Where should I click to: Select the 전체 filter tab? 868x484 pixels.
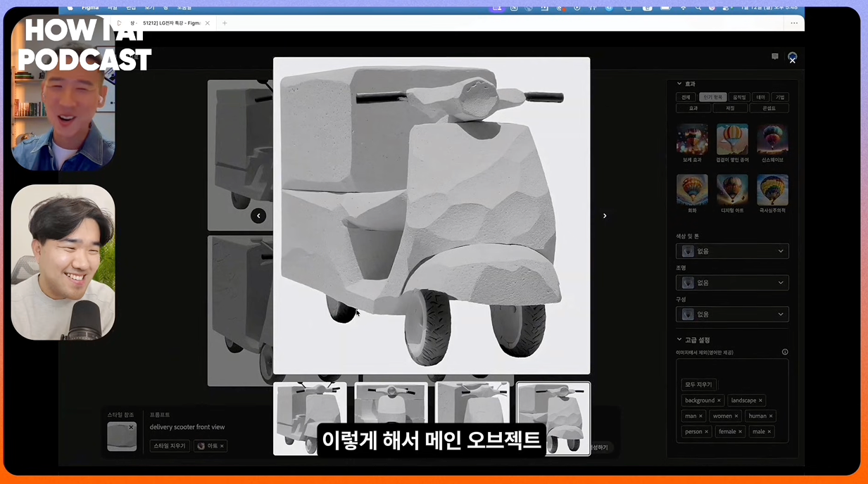pos(686,97)
